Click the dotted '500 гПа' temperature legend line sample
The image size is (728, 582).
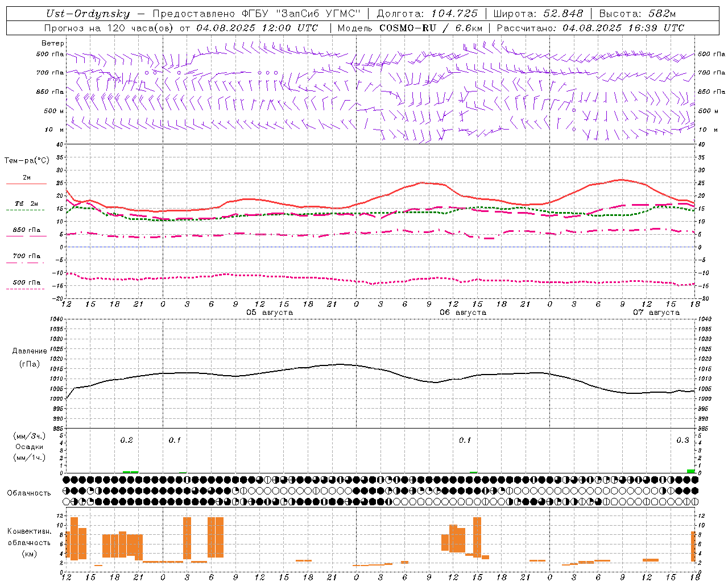26,289
